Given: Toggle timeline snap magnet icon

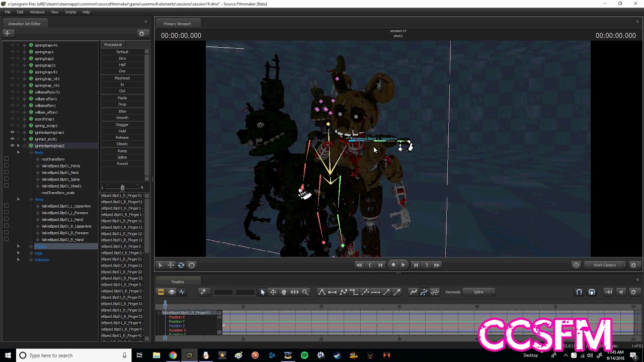Looking at the screenshot, I should pyautogui.click(x=579, y=292).
